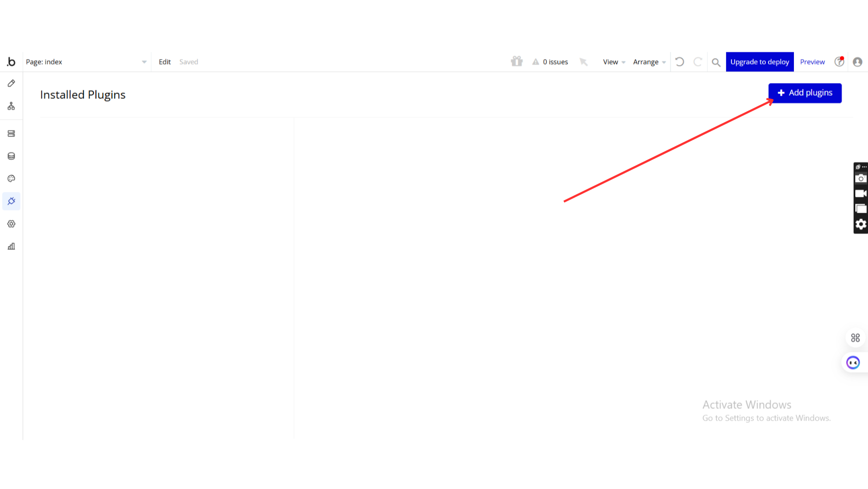The height and width of the screenshot is (489, 868).
Task: Click the screenshot camera icon
Action: pyautogui.click(x=861, y=178)
